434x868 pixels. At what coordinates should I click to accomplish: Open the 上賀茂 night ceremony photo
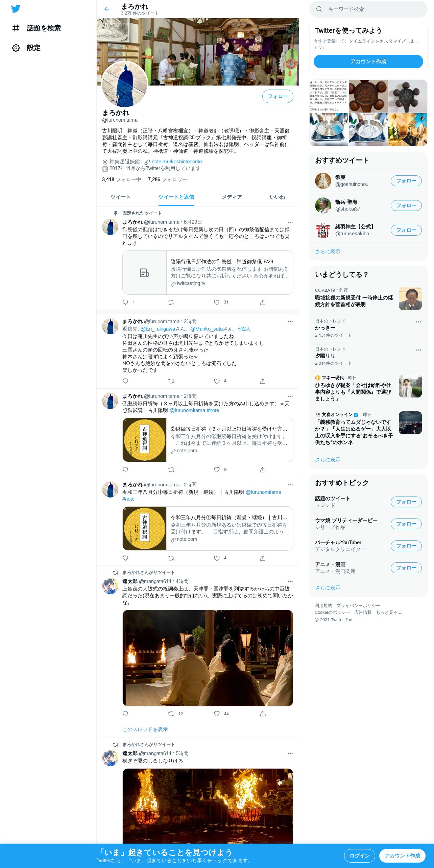[x=208, y=658]
